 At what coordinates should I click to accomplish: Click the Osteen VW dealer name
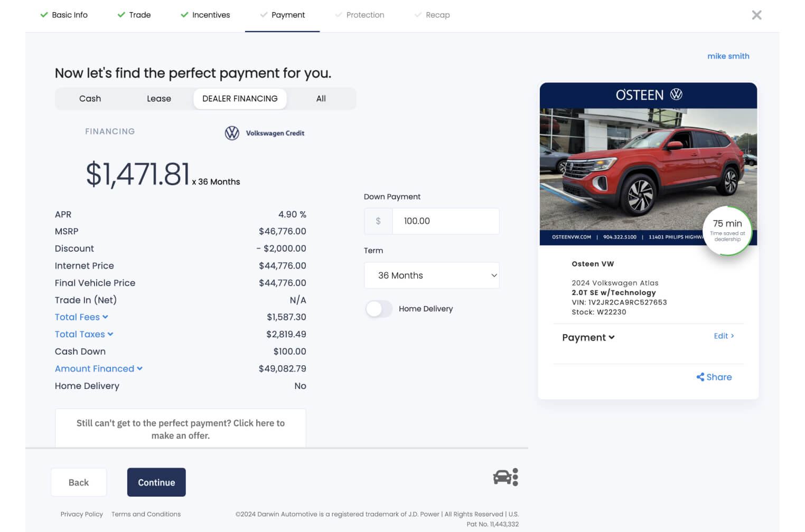(593, 264)
